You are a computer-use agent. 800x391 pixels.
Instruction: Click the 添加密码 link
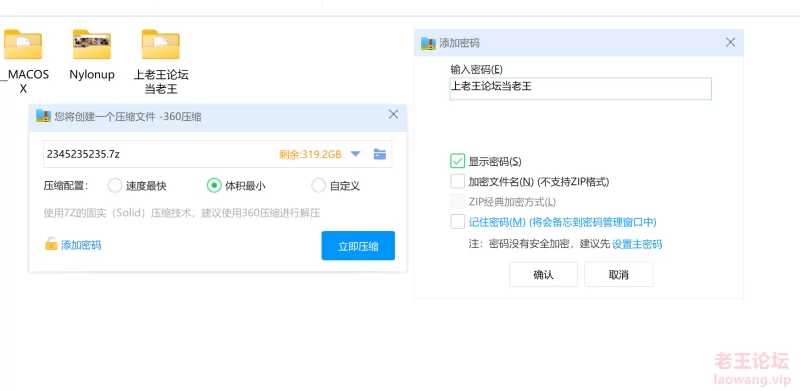(81, 246)
